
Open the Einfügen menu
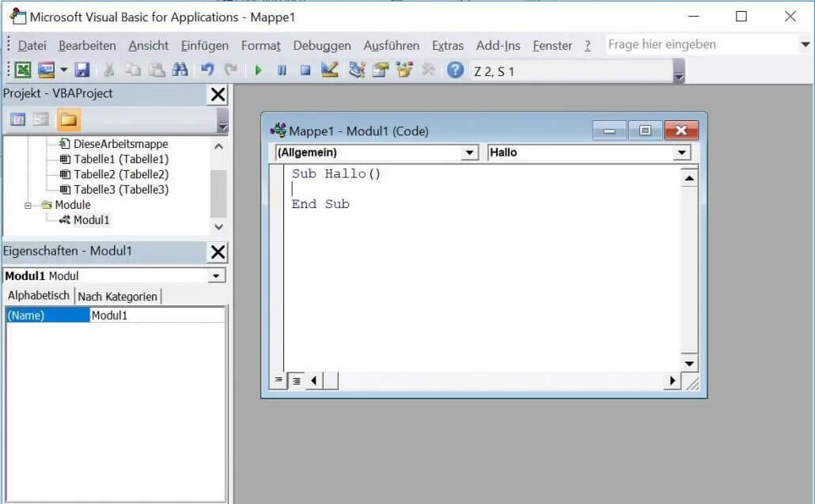click(x=205, y=46)
